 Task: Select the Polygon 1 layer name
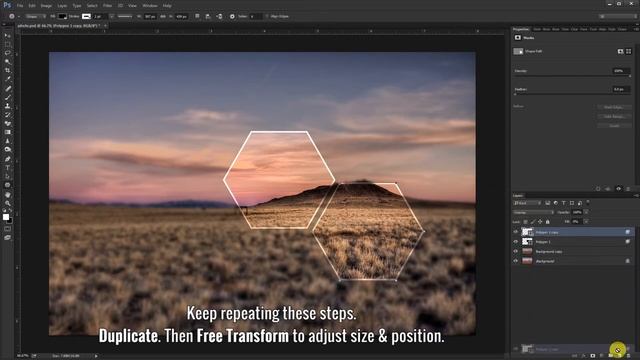coord(543,242)
